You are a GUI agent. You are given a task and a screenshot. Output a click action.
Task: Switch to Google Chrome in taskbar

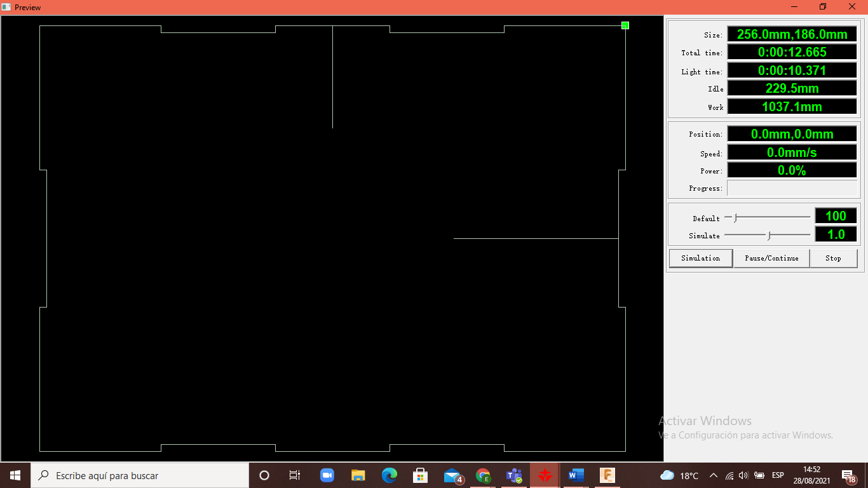(484, 475)
